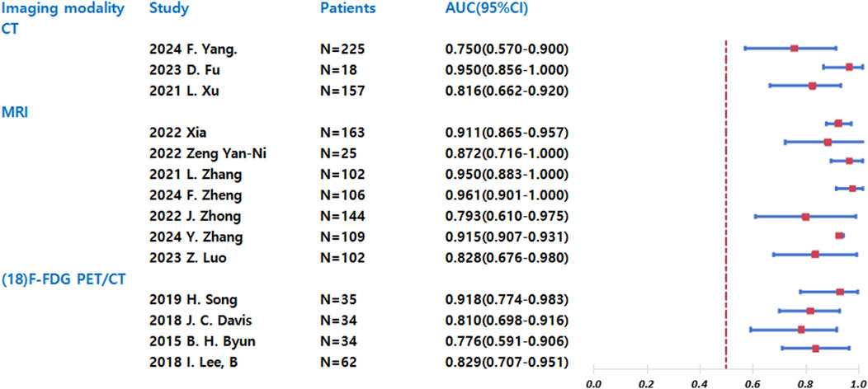Viewport: 868px width, 389px height.
Task: Select the red square for 2015 B. H. Byun
Action: click(x=801, y=330)
